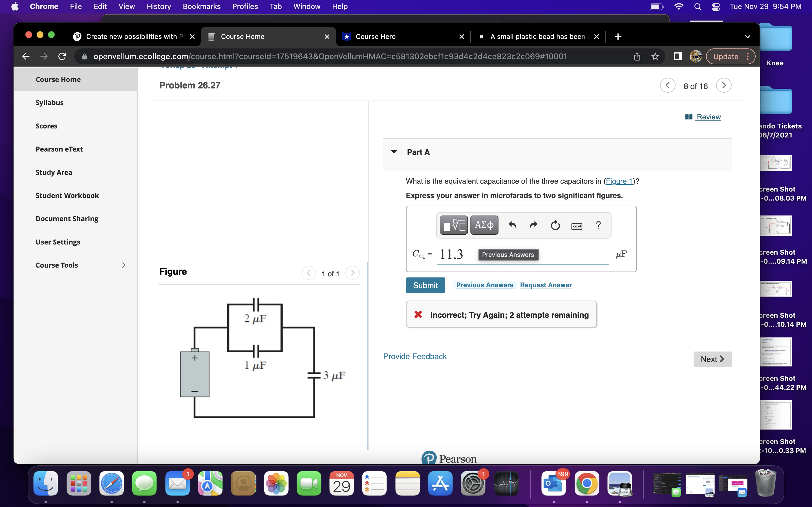This screenshot has height=507, width=812.
Task: Reset the answer field with reset icon
Action: coord(555,225)
